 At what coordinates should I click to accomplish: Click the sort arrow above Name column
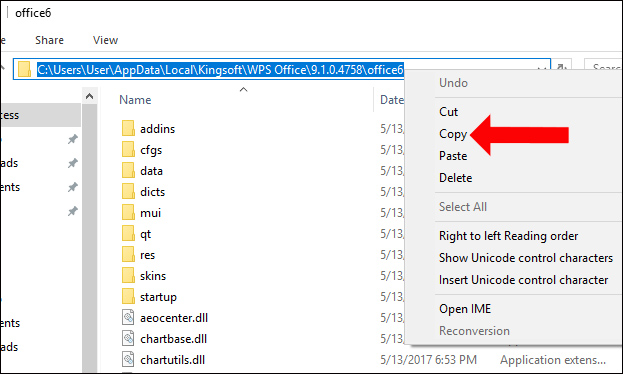pyautogui.click(x=244, y=89)
